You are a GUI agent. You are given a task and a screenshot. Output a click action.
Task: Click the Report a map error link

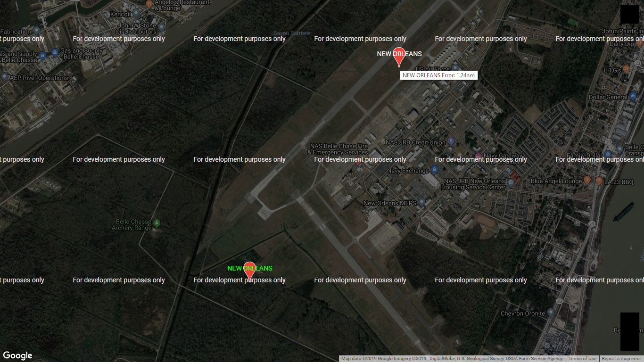pyautogui.click(x=621, y=359)
